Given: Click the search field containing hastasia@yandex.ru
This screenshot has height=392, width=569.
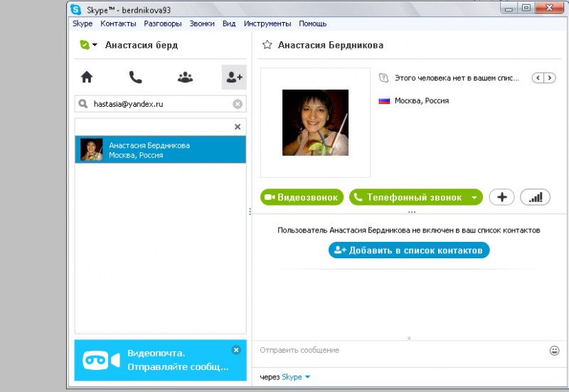Looking at the screenshot, I should tap(161, 104).
